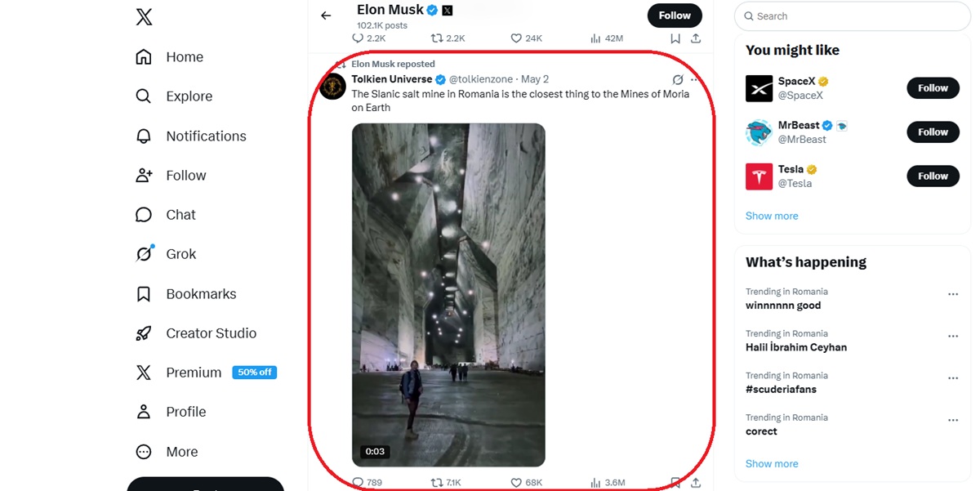Follow Elon Musk using header button

[x=675, y=16]
